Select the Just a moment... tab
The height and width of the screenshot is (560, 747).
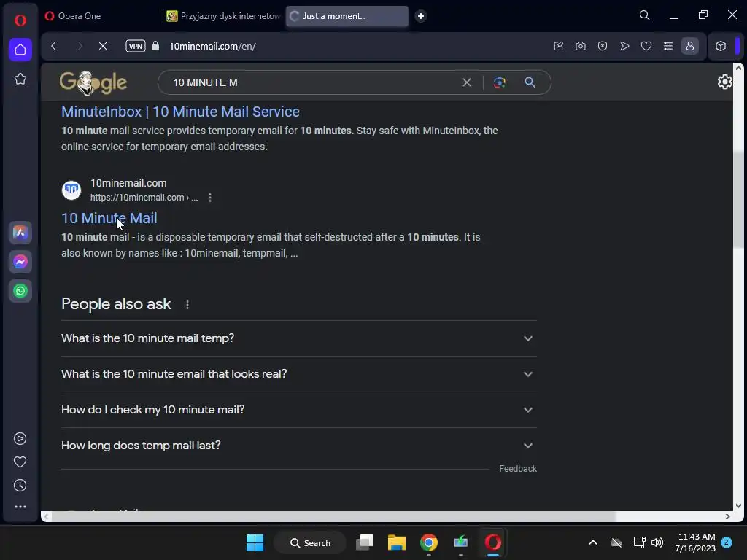(347, 16)
